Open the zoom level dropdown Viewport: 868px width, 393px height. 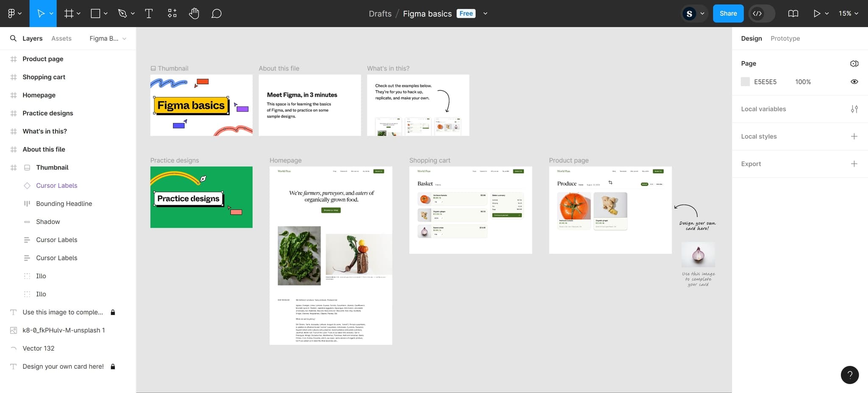pyautogui.click(x=848, y=13)
